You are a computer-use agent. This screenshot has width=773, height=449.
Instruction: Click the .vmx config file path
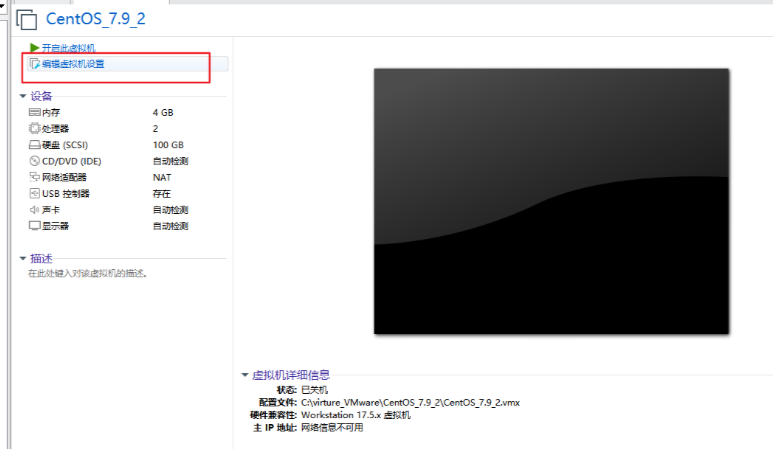[410, 403]
